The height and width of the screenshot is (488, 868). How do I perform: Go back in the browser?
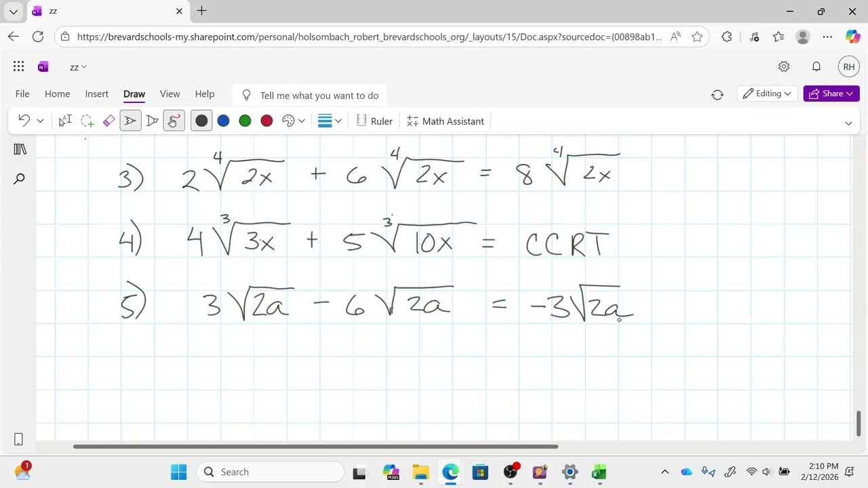coord(14,37)
